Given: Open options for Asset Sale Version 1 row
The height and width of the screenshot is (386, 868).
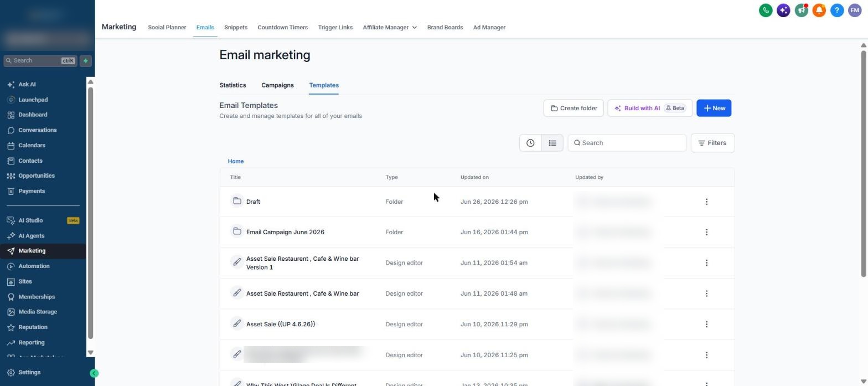Looking at the screenshot, I should coord(706,263).
